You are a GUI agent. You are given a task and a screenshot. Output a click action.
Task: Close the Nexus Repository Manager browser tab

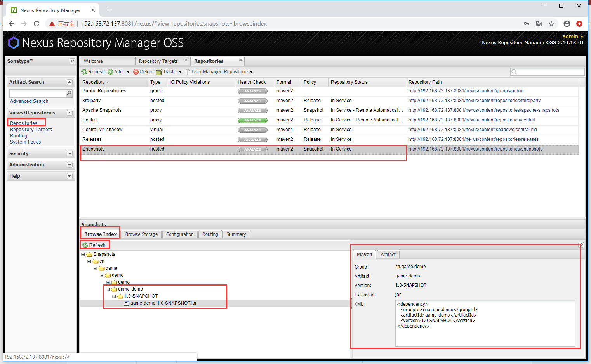click(93, 10)
